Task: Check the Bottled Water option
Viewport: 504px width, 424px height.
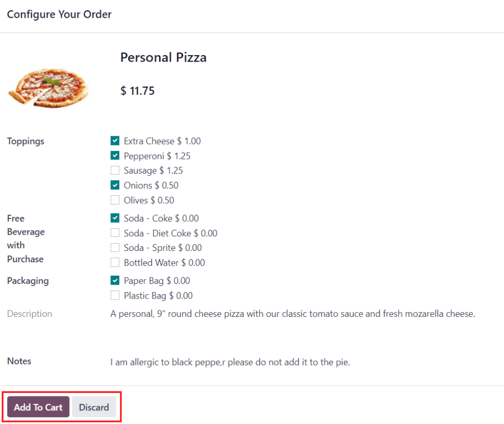Action: click(115, 262)
